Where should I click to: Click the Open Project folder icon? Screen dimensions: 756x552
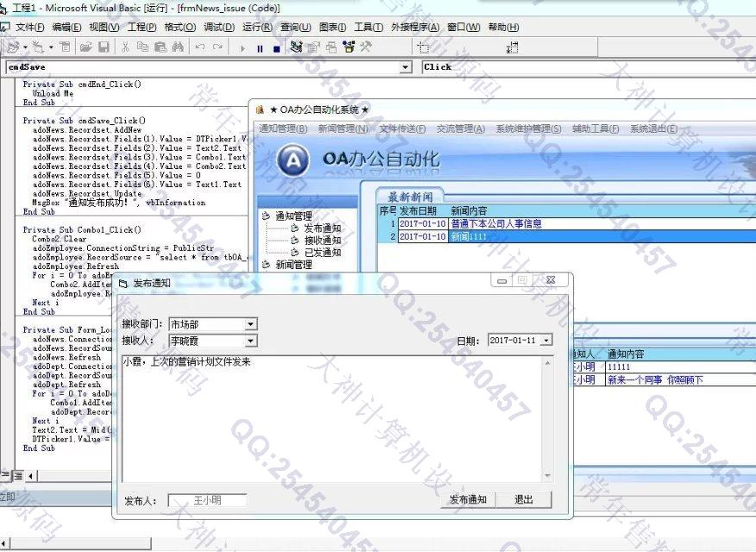(85, 47)
